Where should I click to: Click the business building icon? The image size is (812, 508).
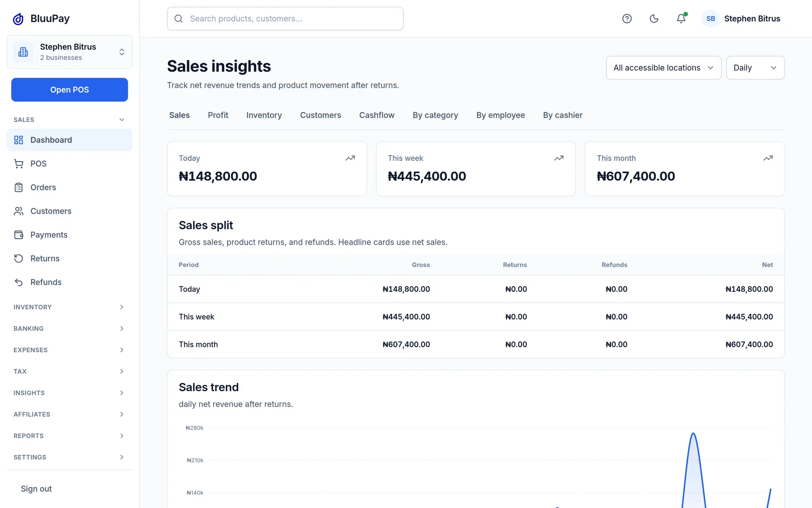tap(23, 52)
